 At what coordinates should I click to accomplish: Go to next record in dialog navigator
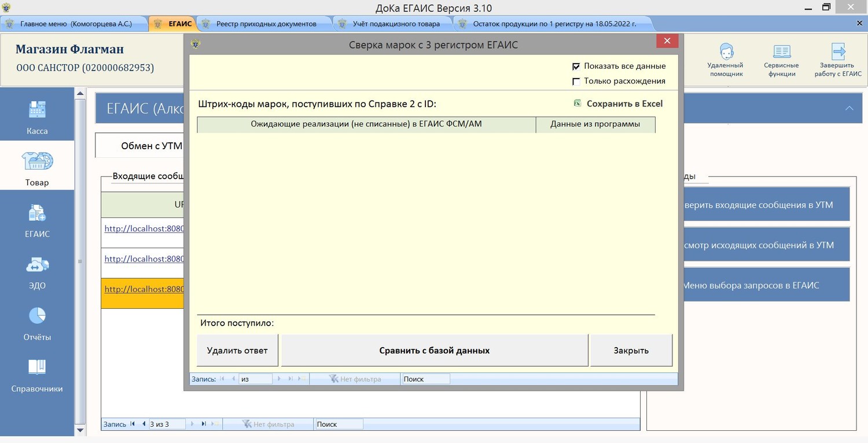279,379
